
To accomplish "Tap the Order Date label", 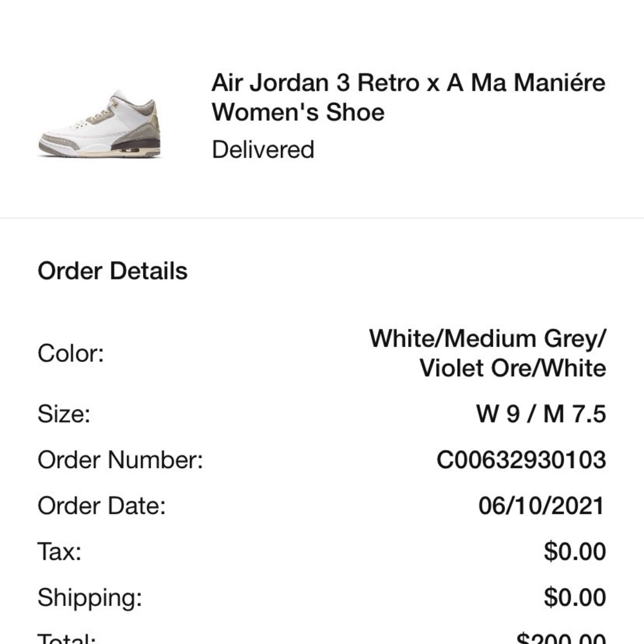I will (102, 506).
